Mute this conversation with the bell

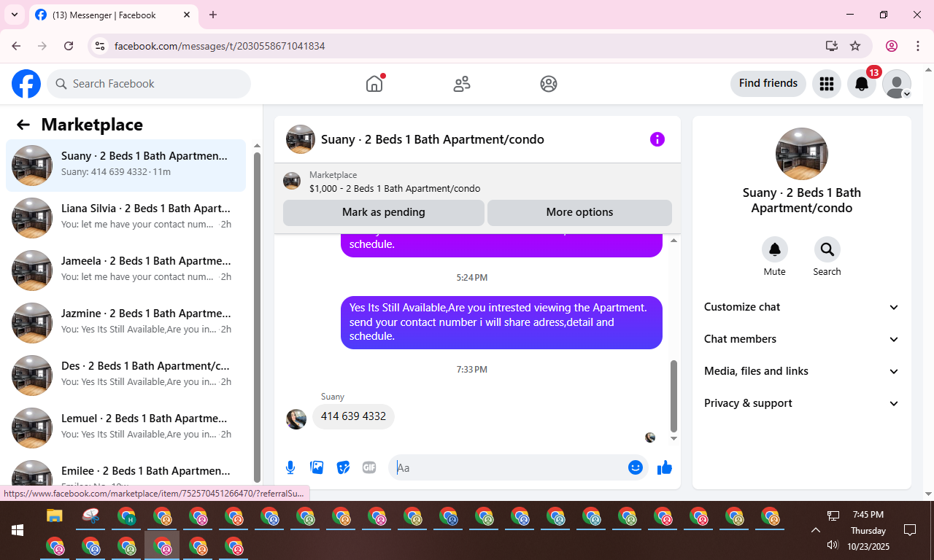point(775,249)
